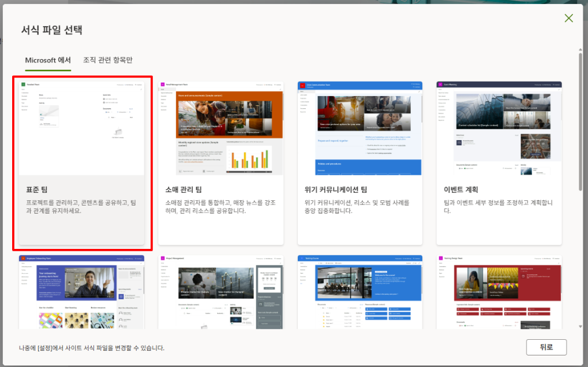The height and width of the screenshot is (367, 588).
Task: Click the 나중에 [설정]에서 footer note
Action: 92,348
